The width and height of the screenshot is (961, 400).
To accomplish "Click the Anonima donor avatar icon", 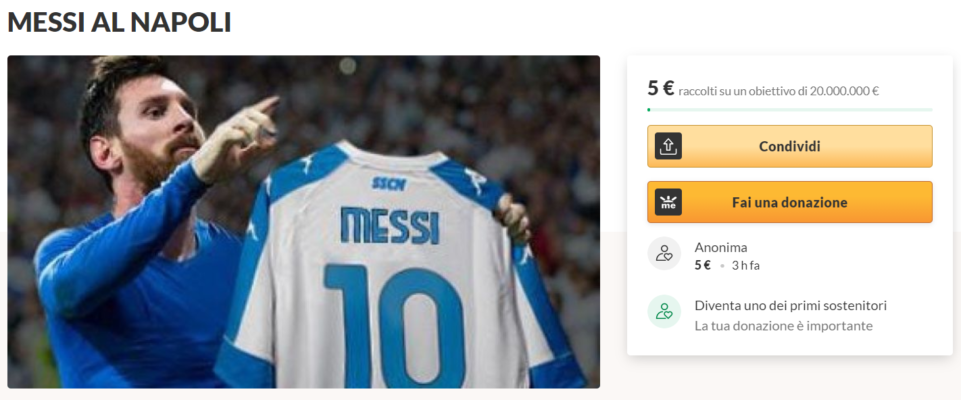I will coord(664,254).
